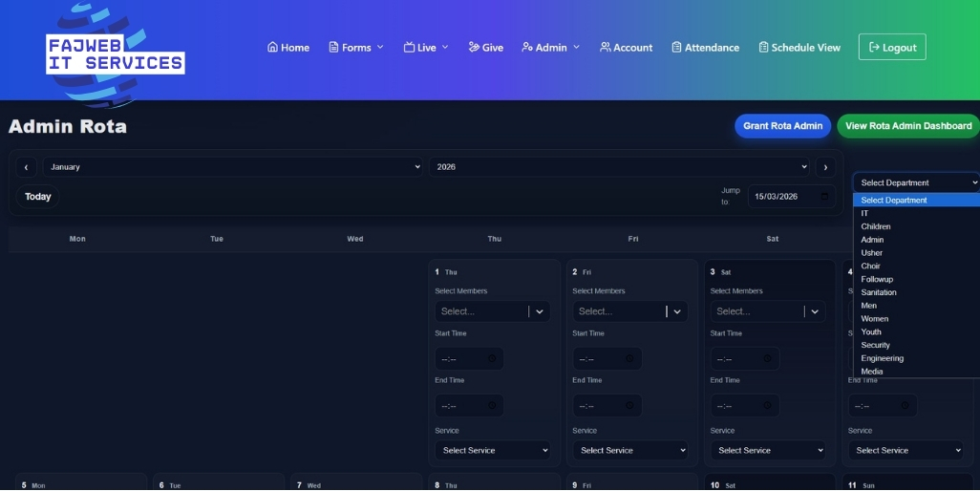Pick Youth from the department options
980x491 pixels.
click(x=871, y=332)
